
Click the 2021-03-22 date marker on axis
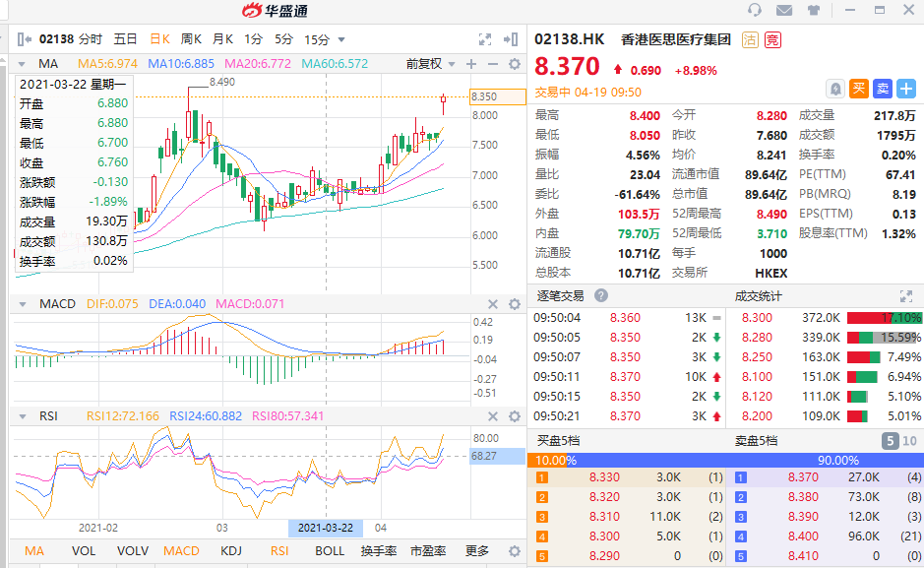pyautogui.click(x=326, y=528)
